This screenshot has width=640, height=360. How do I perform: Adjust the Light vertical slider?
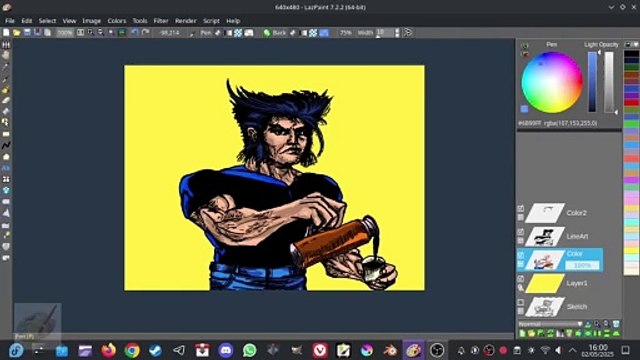(592, 82)
